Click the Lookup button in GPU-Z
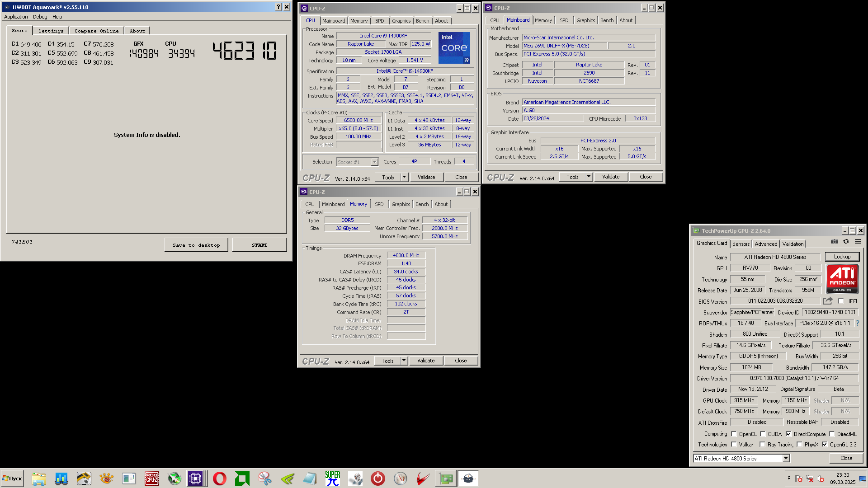 click(842, 257)
